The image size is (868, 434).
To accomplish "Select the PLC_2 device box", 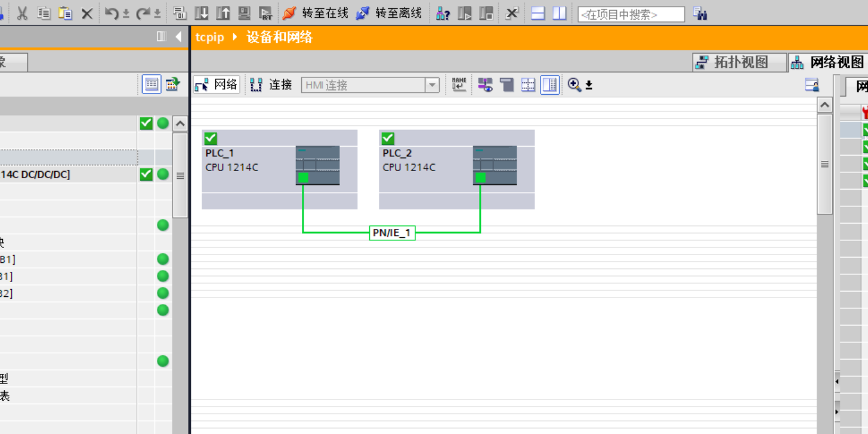I will point(456,169).
